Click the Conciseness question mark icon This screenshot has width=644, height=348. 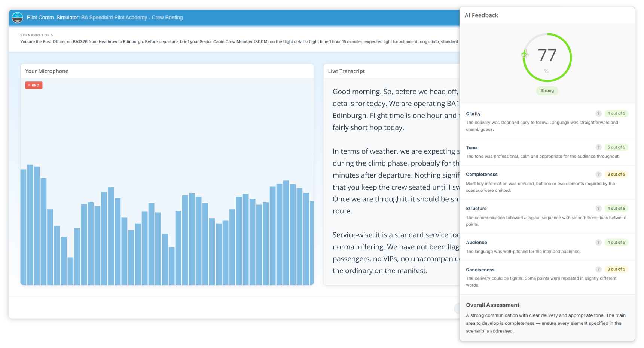click(x=598, y=269)
